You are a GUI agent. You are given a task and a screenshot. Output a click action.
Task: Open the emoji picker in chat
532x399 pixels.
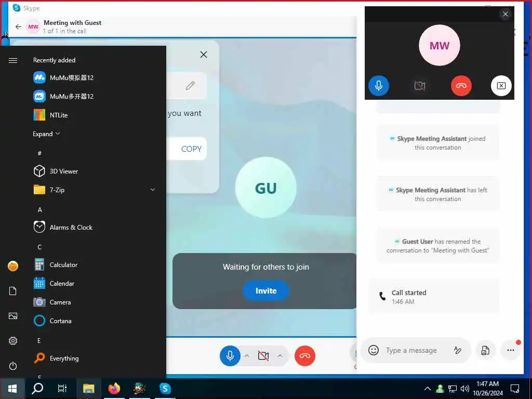(373, 350)
